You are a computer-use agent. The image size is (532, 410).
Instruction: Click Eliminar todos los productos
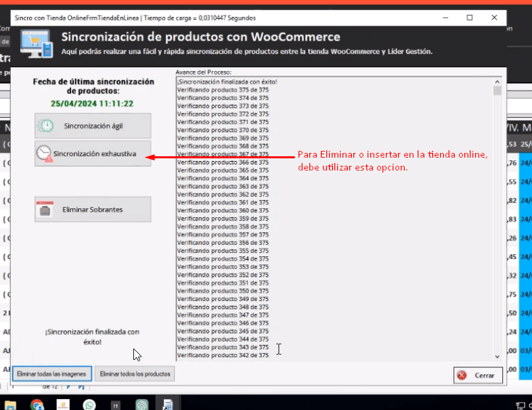tap(135, 373)
